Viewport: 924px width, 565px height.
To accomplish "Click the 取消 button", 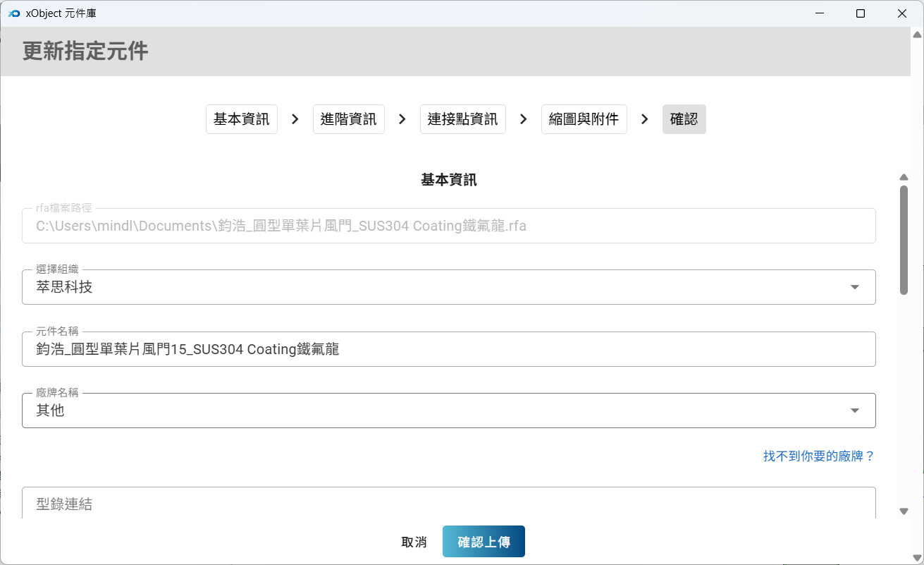I will [x=414, y=542].
